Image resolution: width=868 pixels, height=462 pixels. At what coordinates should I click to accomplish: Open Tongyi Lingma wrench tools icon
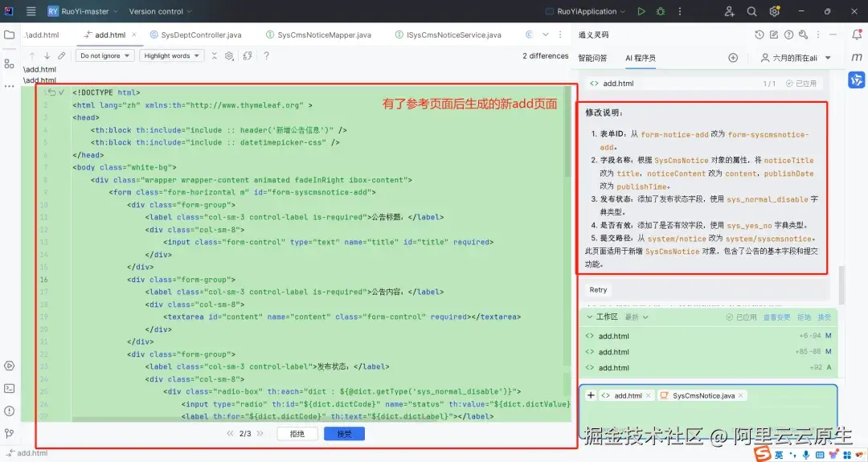(x=803, y=35)
